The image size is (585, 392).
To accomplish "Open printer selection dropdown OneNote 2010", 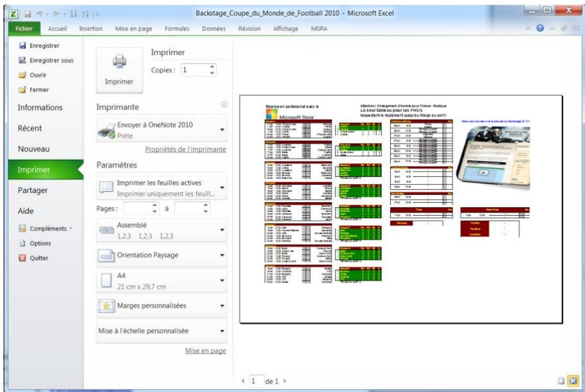I will coord(162,130).
